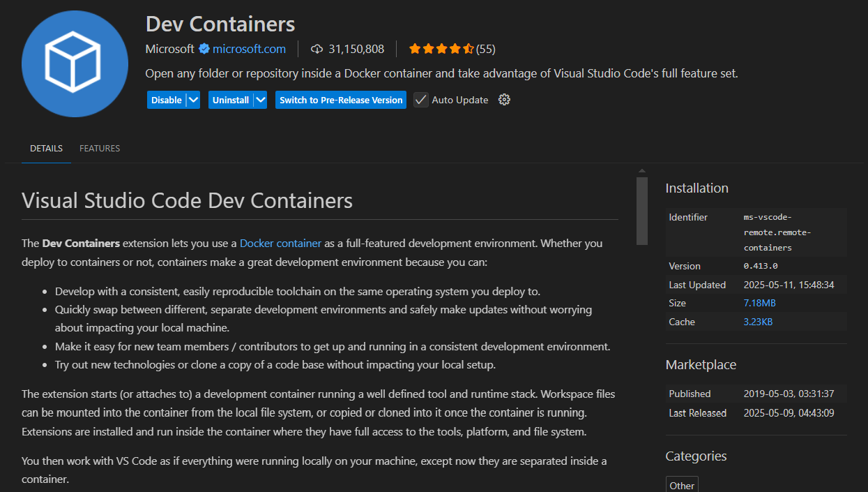
Task: Open the extension settings gear
Action: click(x=505, y=100)
